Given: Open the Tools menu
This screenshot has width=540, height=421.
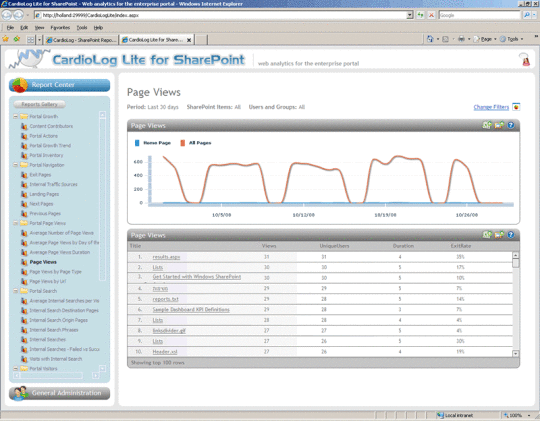Looking at the screenshot, I should (82, 28).
